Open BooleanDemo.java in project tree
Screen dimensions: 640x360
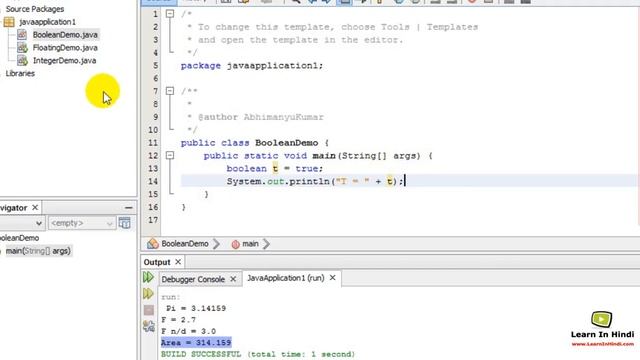[x=65, y=35]
